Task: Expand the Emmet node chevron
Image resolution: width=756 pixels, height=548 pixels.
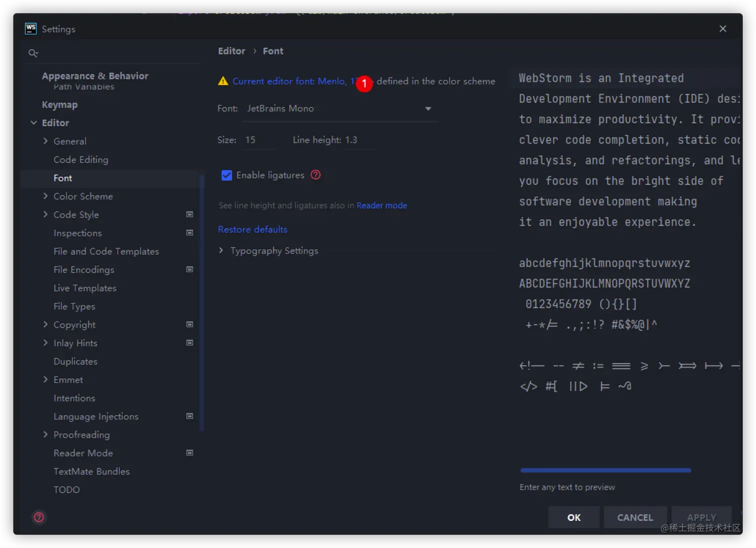Action: 45,379
